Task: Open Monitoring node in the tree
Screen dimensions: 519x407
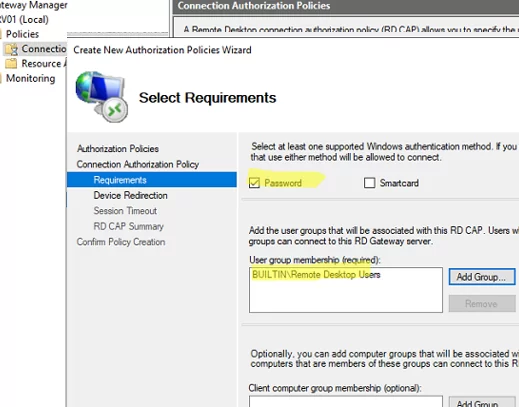Action: 31,78
